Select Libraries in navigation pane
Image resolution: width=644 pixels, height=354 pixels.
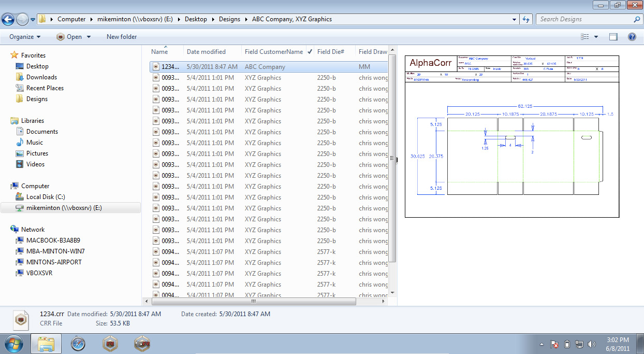33,121
